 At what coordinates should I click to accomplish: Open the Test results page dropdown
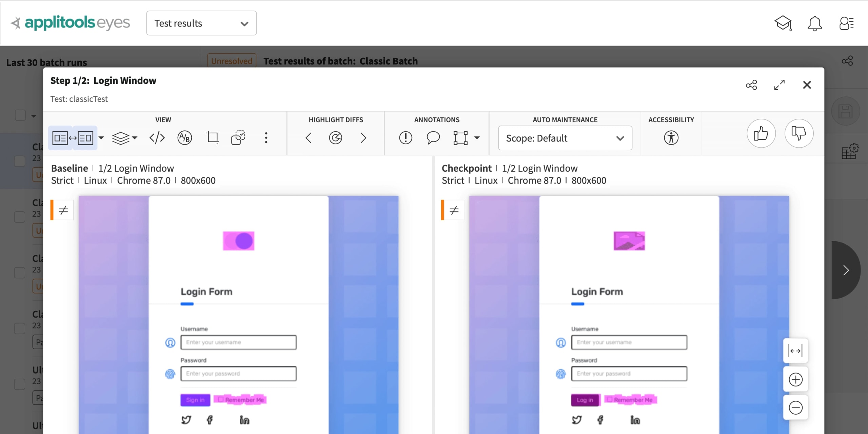click(201, 23)
